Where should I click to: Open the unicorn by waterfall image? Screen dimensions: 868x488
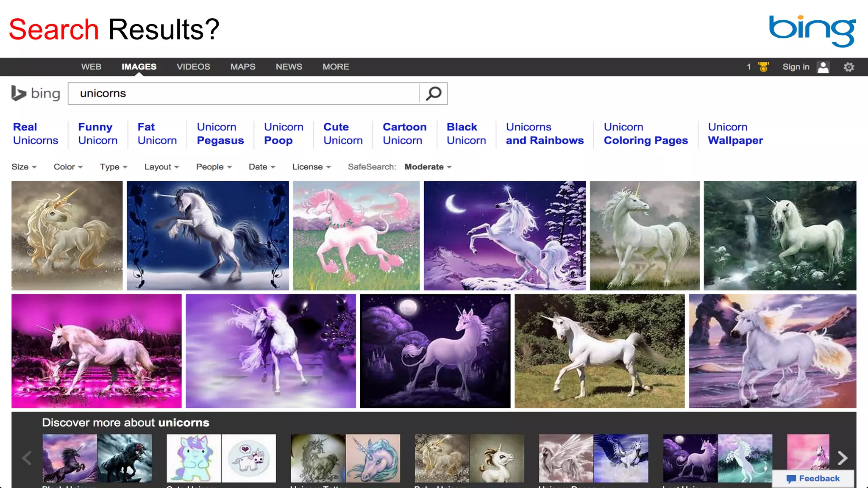[780, 236]
